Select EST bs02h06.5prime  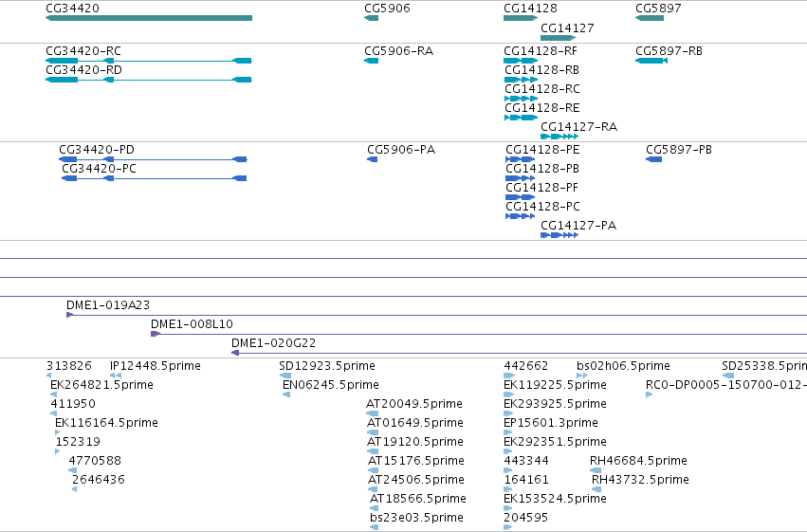pyautogui.click(x=623, y=366)
